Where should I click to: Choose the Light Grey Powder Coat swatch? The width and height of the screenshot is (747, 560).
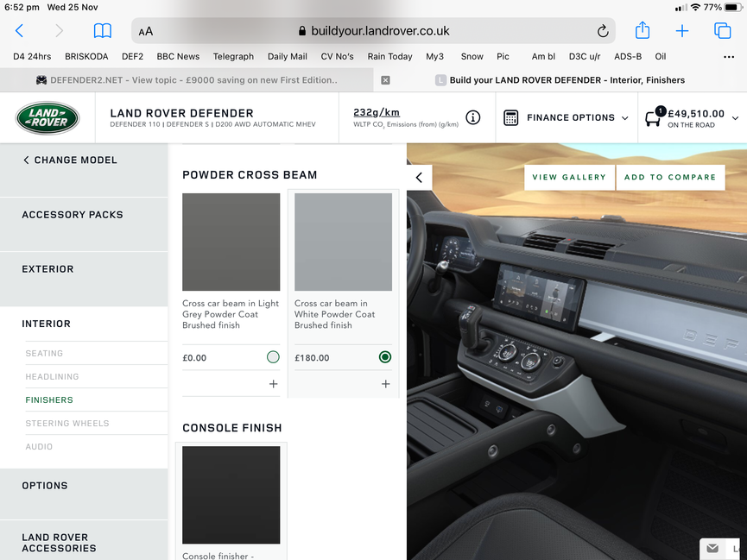tap(231, 242)
